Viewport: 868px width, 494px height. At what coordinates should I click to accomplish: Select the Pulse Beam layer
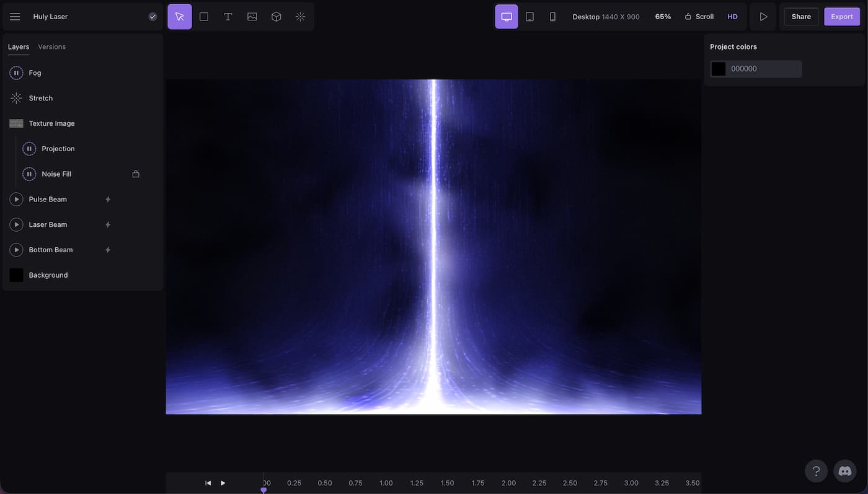tap(48, 200)
